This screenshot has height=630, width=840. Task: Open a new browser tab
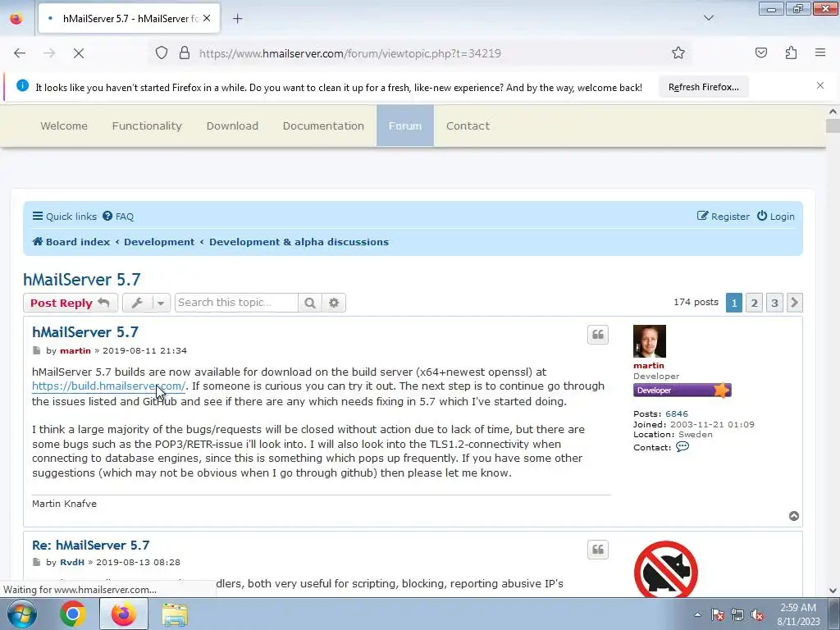pyautogui.click(x=237, y=19)
